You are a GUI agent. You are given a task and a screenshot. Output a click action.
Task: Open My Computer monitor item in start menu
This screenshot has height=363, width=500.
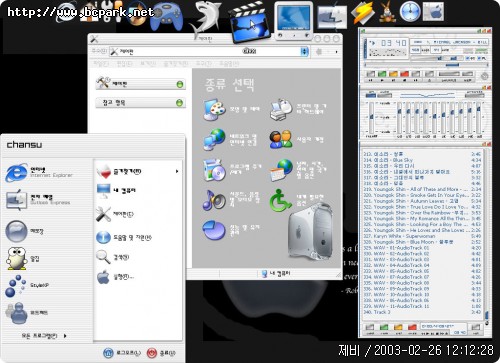[116, 191]
